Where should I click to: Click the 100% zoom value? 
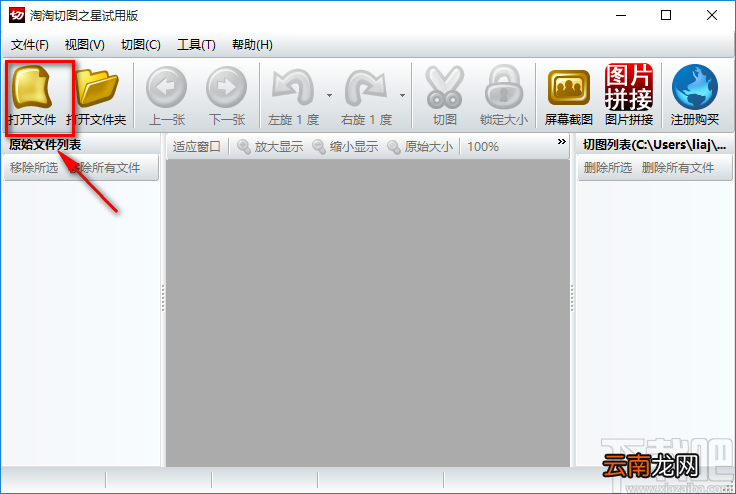[483, 147]
